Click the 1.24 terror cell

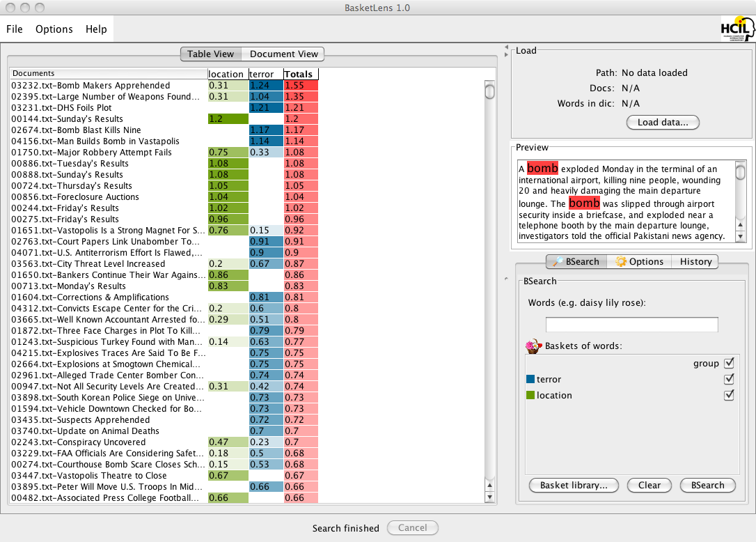(266, 86)
